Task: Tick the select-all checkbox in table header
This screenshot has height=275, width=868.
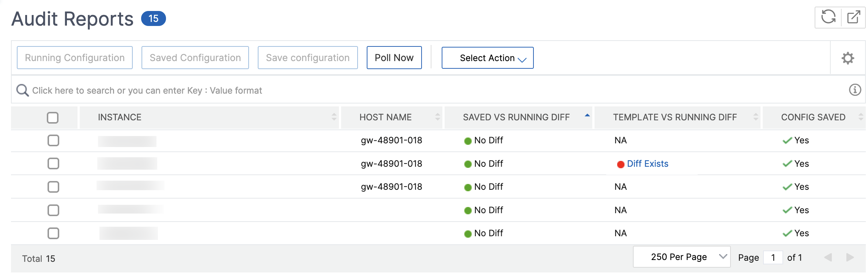Action: pyautogui.click(x=53, y=117)
